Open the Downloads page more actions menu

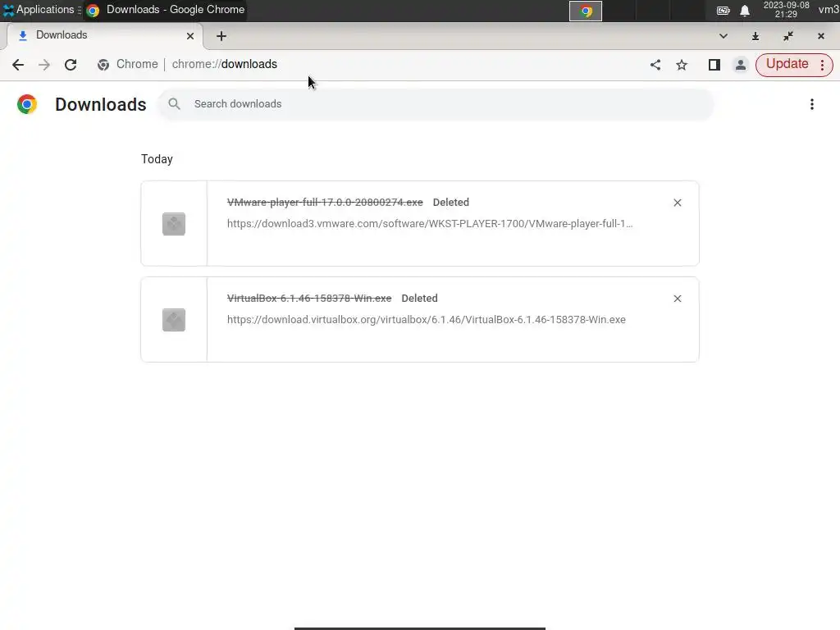(812, 104)
